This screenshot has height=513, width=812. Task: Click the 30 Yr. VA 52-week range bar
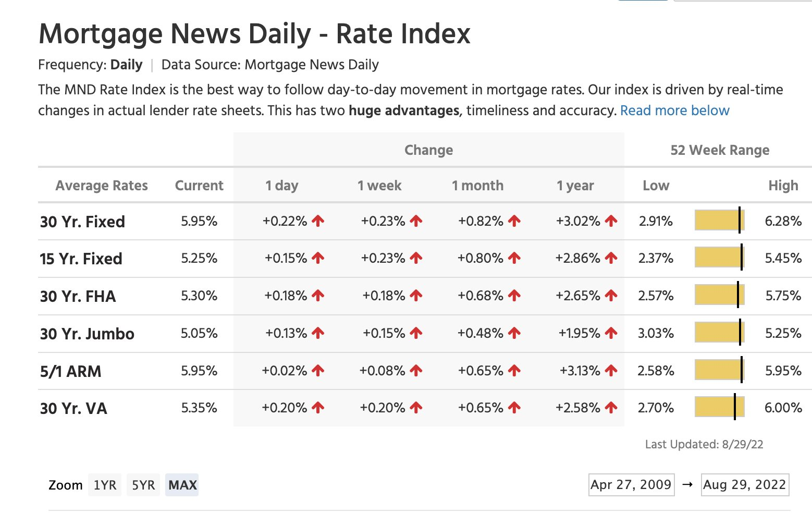point(719,407)
